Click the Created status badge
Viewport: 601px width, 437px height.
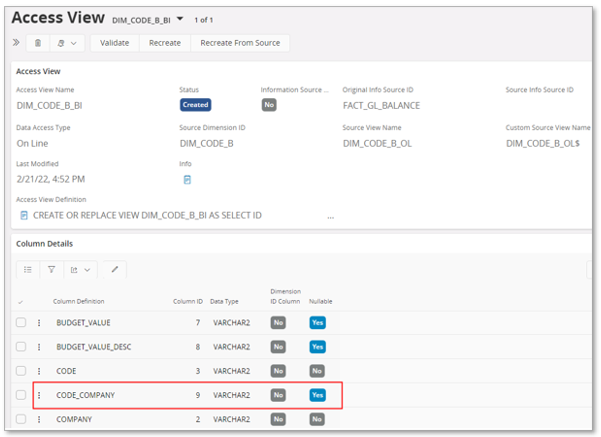pos(195,104)
